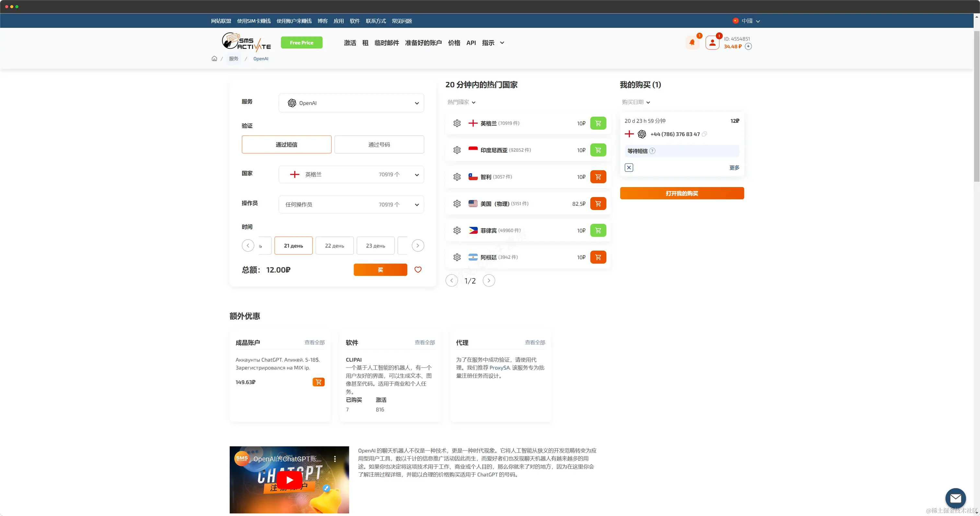Expand the OpenAI service dropdown

click(x=351, y=103)
